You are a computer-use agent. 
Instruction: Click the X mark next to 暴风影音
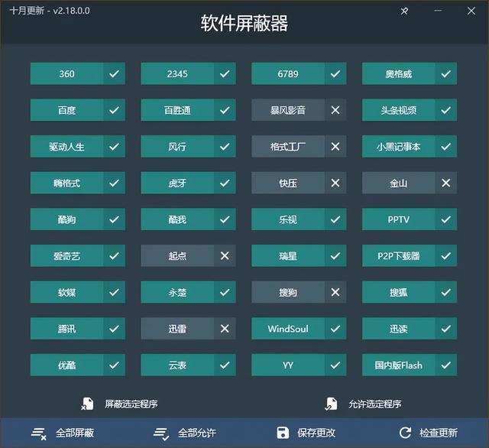pos(335,110)
